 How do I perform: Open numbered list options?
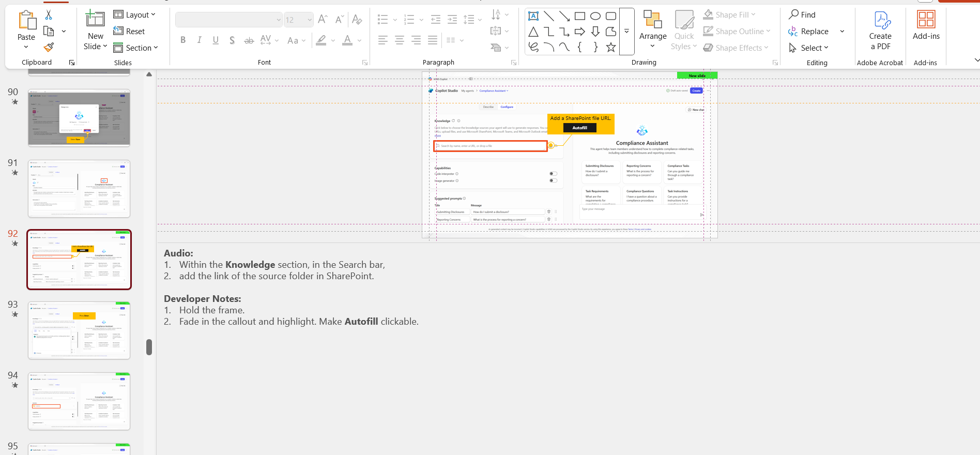(414, 20)
